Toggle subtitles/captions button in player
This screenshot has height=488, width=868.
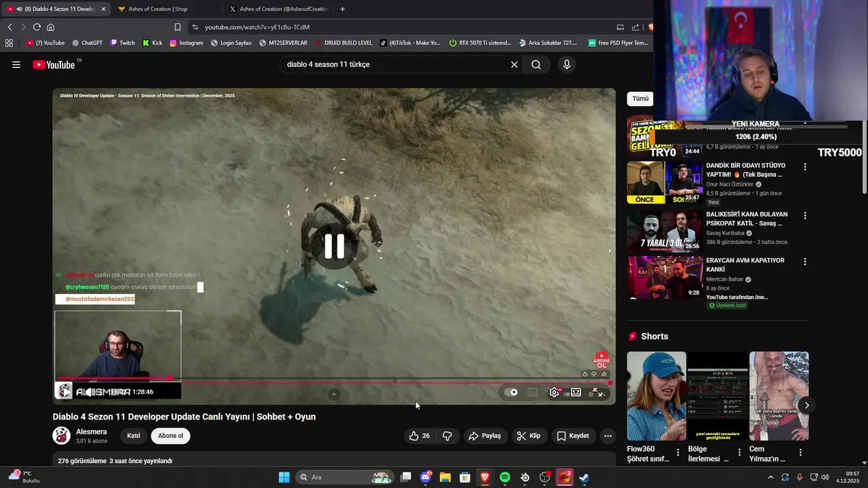532,392
